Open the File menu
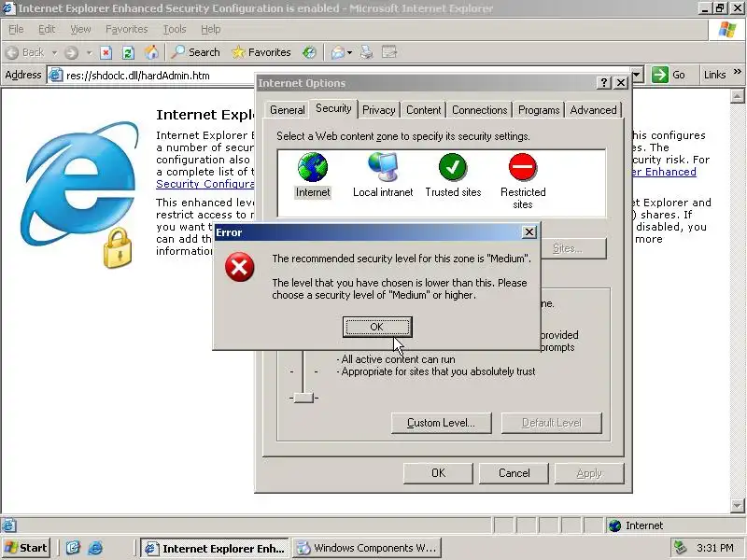 16,30
